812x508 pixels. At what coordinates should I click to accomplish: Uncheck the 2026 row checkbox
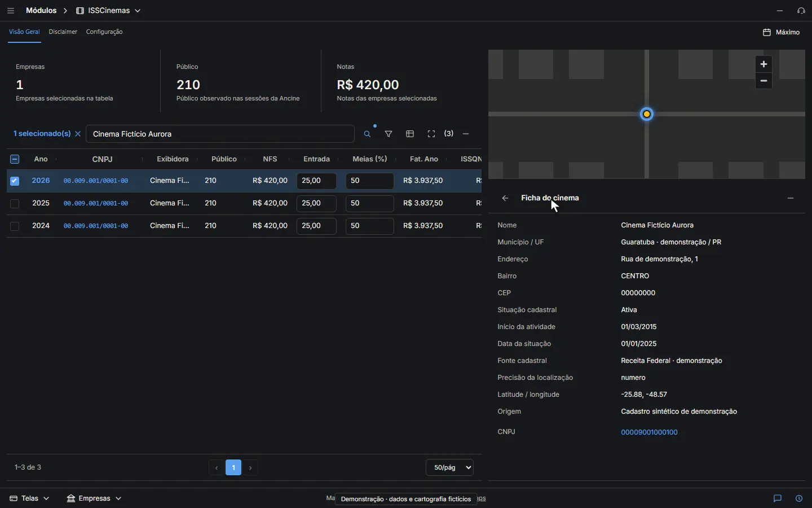pyautogui.click(x=15, y=181)
